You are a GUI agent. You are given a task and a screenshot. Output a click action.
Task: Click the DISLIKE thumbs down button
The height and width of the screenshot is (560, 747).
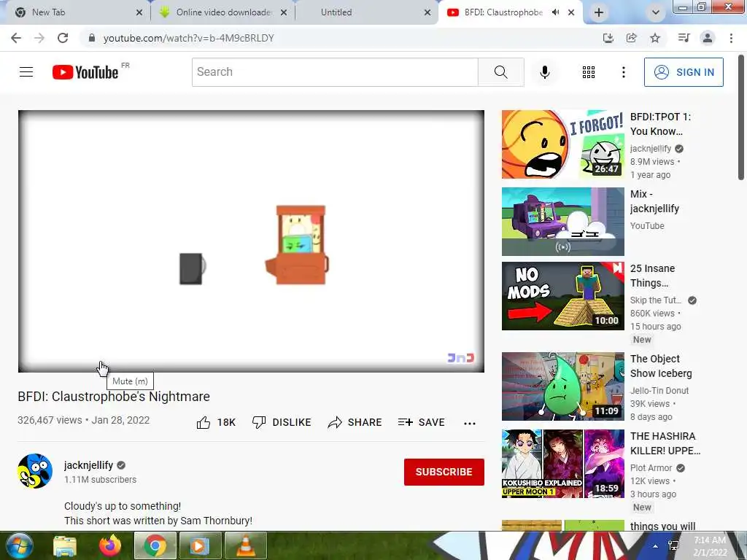(x=282, y=422)
